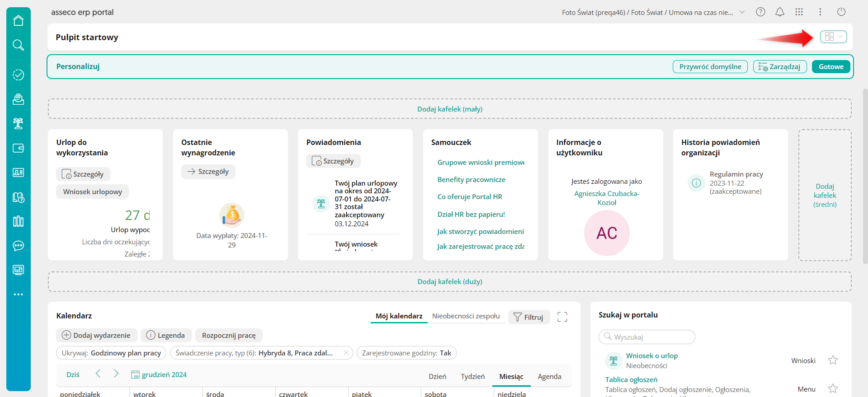The height and width of the screenshot is (397, 868).
Task: Go to the home icon in sidebar
Action: [x=18, y=21]
